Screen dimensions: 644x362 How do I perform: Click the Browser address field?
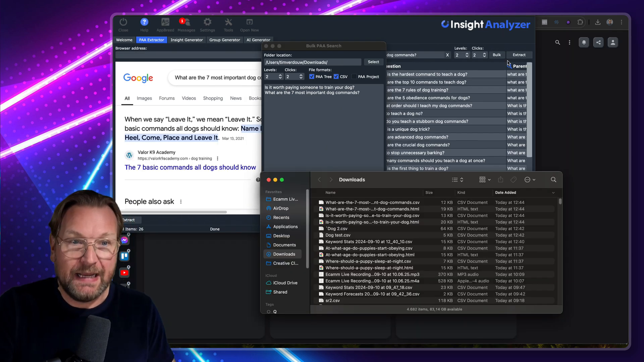click(x=188, y=55)
